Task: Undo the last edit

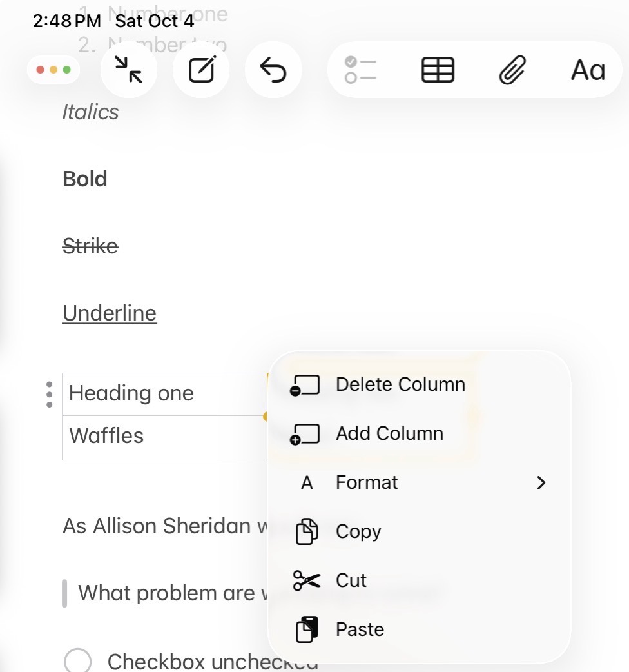Action: coord(273,70)
